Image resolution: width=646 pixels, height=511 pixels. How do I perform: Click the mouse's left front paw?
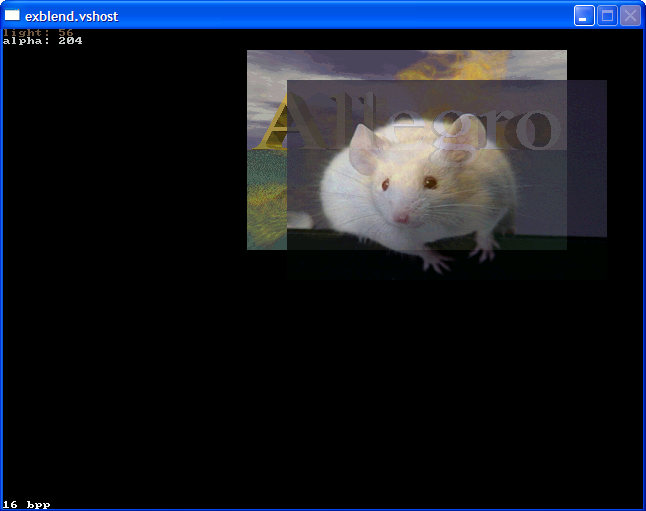[x=435, y=260]
